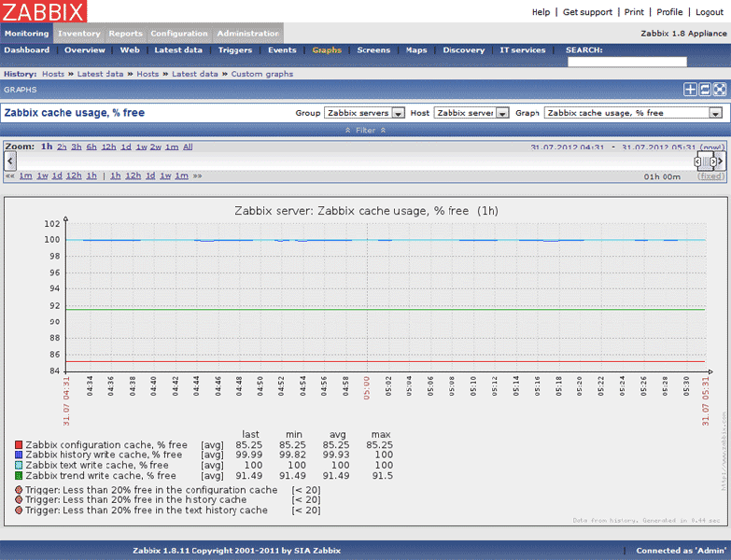Click the search input field

click(x=626, y=62)
